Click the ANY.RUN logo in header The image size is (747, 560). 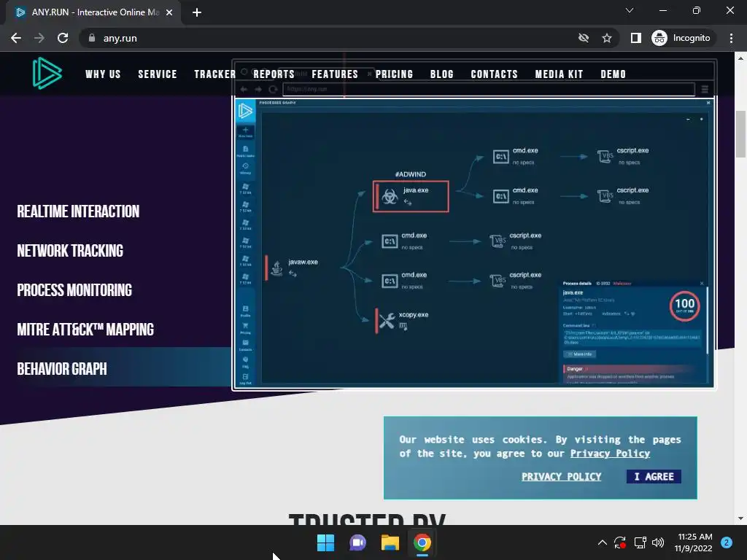click(47, 74)
